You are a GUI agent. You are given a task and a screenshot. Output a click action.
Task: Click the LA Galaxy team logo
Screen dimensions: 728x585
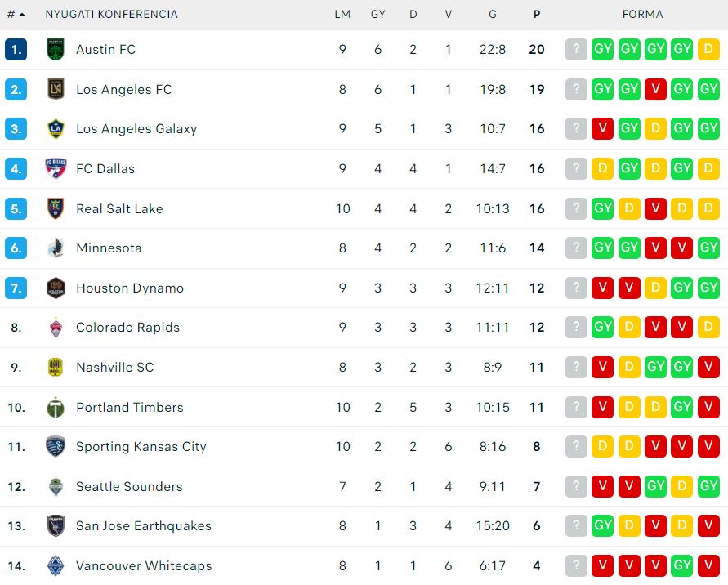pos(56,129)
